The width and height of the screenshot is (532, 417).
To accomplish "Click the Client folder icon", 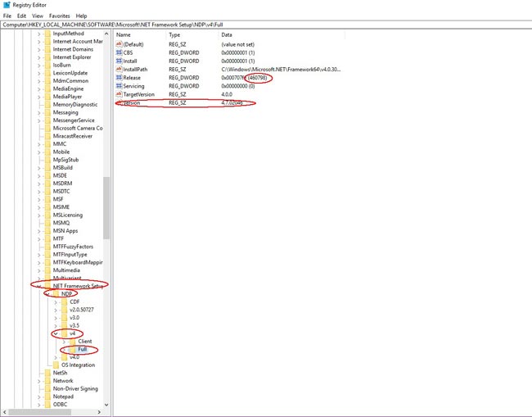I will pos(73,342).
